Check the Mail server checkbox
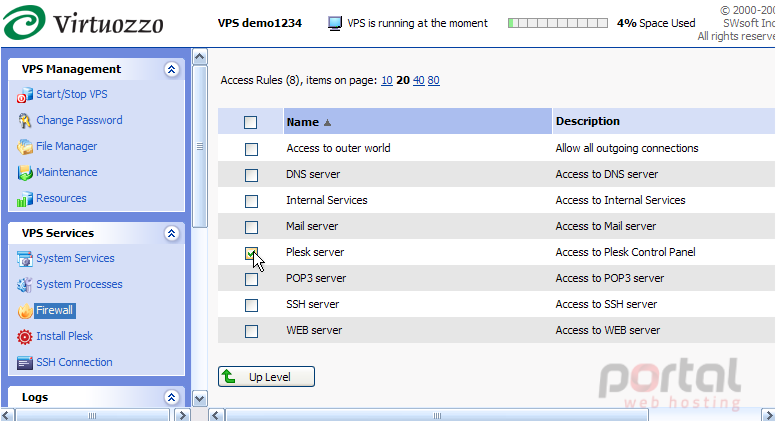This screenshot has width=776, height=422. click(251, 227)
